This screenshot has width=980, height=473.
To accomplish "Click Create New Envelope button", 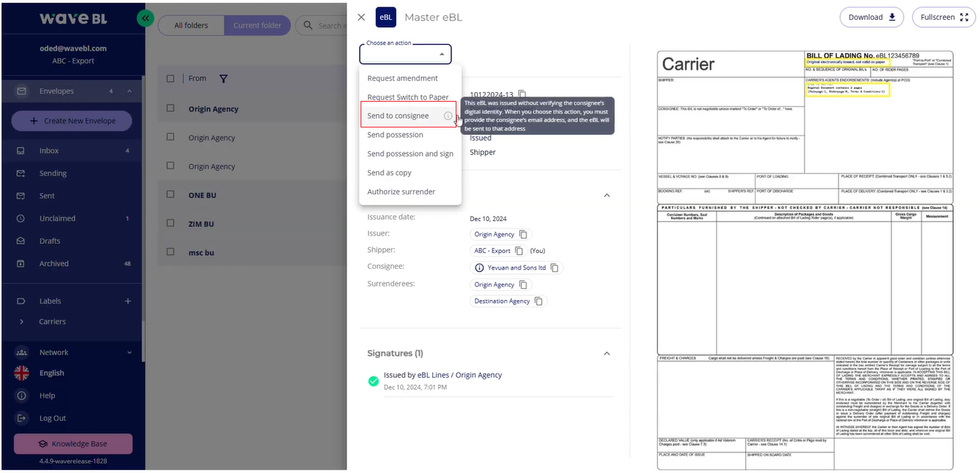I will click(x=72, y=121).
